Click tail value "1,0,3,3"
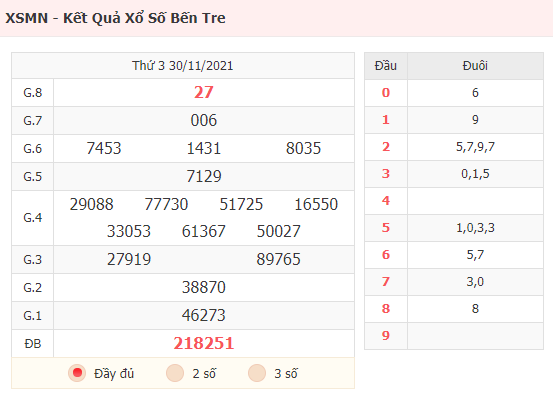553x397 pixels. point(475,228)
